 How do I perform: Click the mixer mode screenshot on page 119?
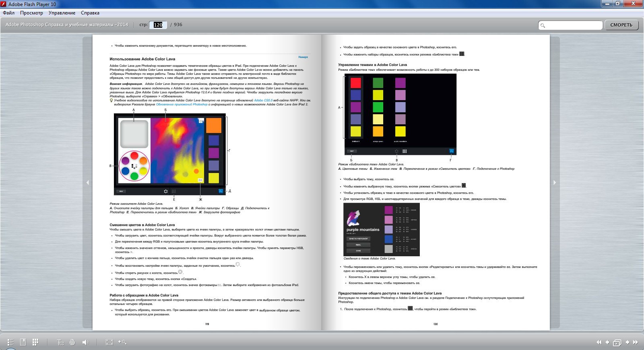[x=170, y=154]
